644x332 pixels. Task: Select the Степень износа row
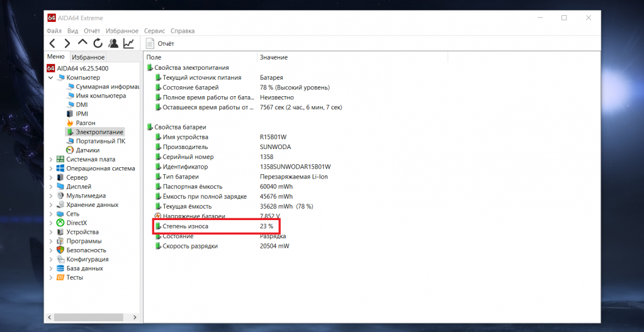click(185, 226)
